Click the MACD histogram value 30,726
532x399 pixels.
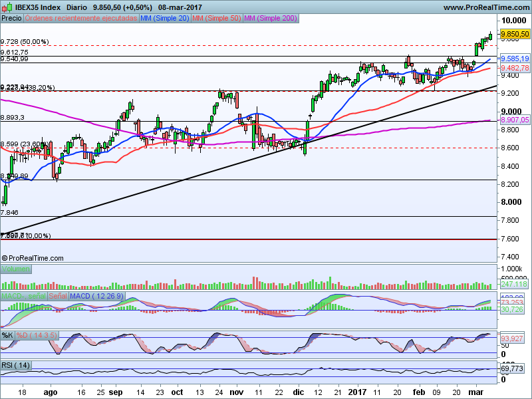pos(511,309)
